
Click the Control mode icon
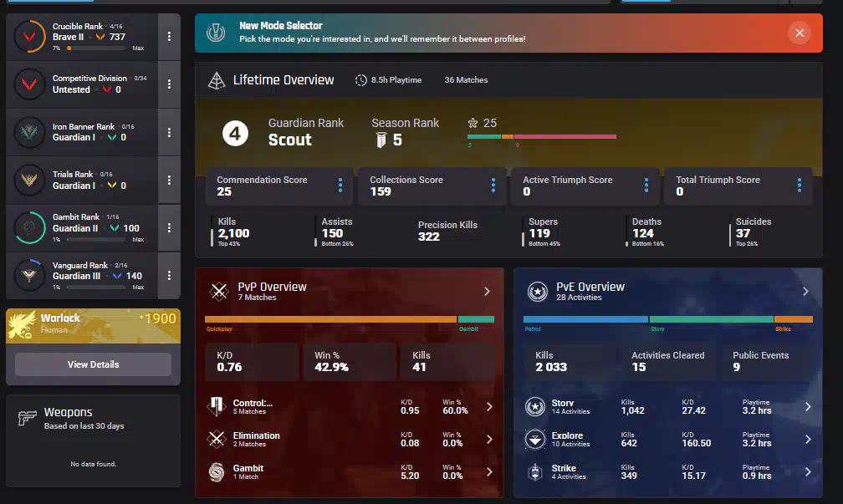(x=217, y=406)
